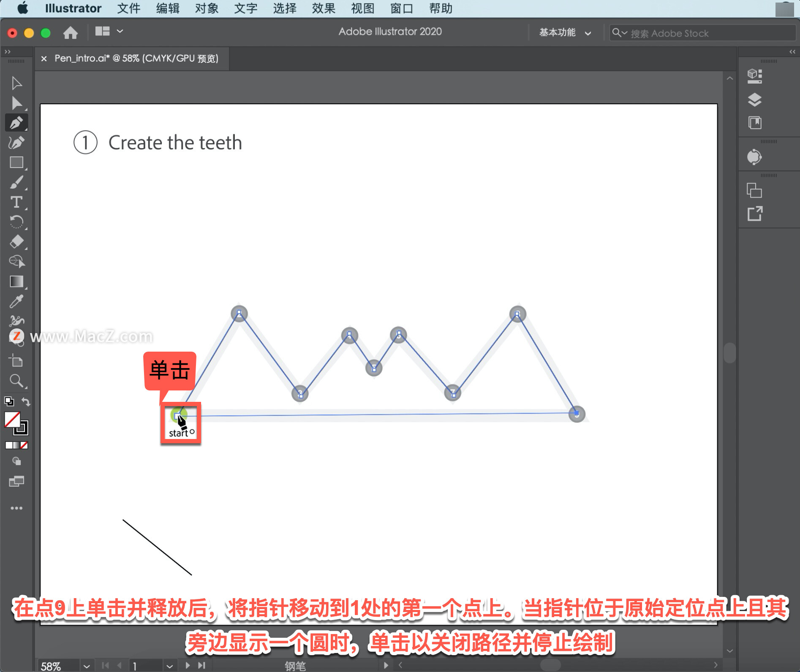
Task: Expand Arrange Documents dropdown arrow
Action: point(120,31)
